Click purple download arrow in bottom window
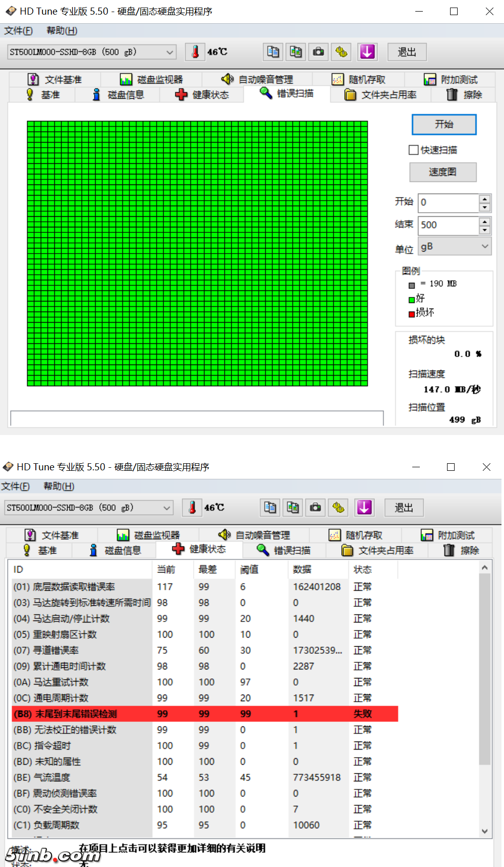504x867 pixels. coord(364,508)
